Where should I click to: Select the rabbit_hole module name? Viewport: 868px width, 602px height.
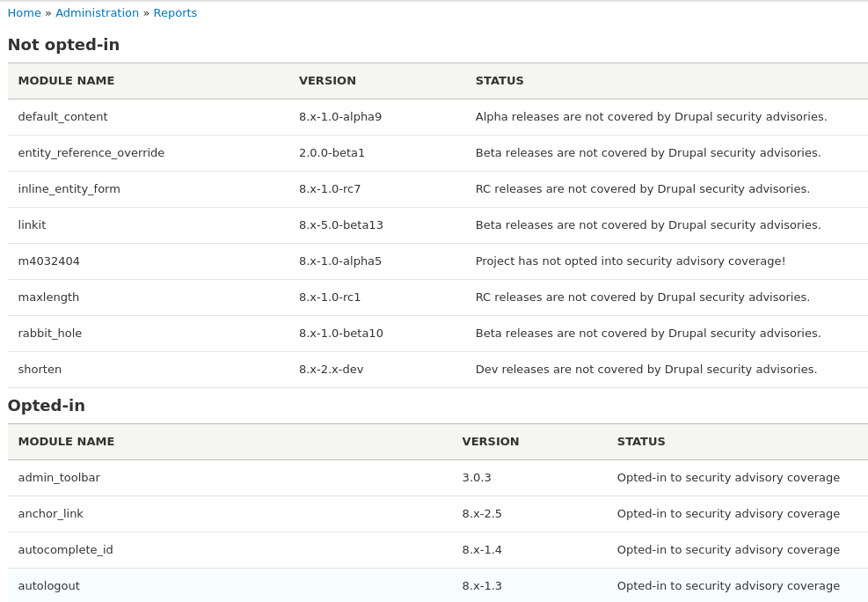tap(50, 334)
